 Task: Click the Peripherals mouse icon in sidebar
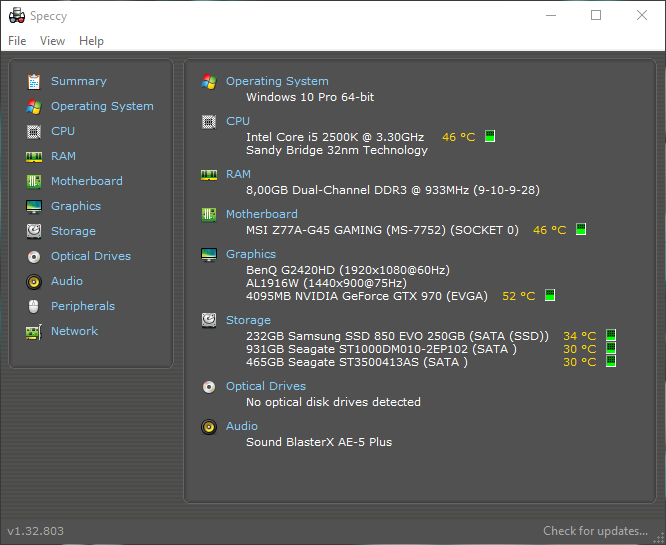click(x=34, y=306)
